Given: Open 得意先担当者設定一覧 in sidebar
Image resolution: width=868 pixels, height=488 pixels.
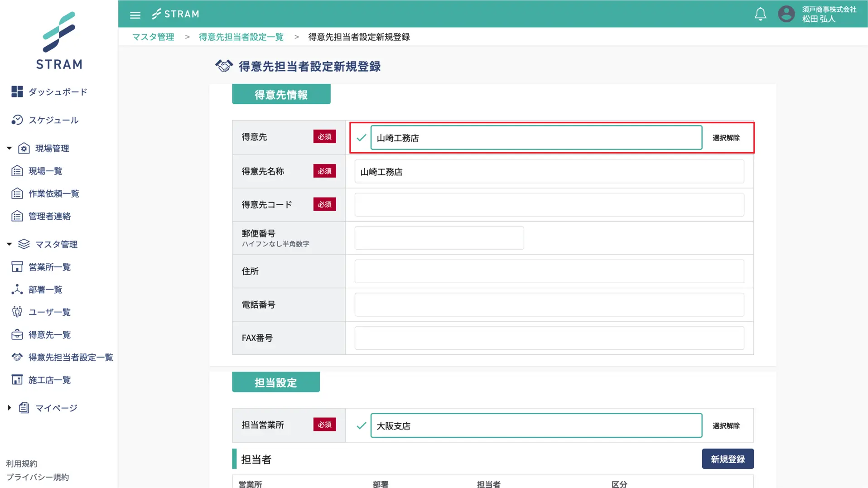Looking at the screenshot, I should coord(71,358).
